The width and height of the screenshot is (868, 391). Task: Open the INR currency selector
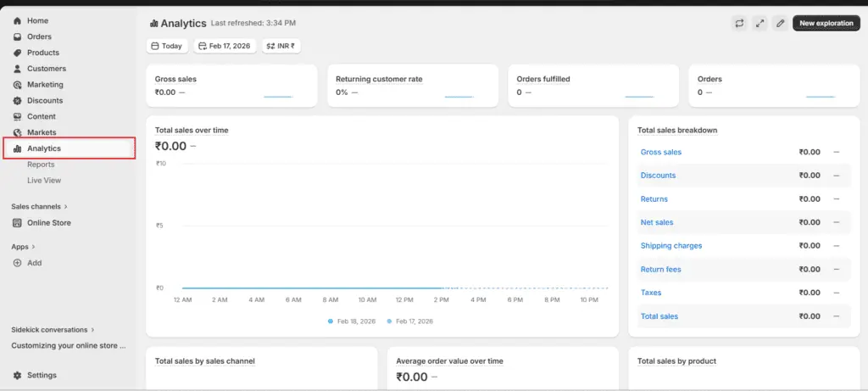click(x=281, y=46)
